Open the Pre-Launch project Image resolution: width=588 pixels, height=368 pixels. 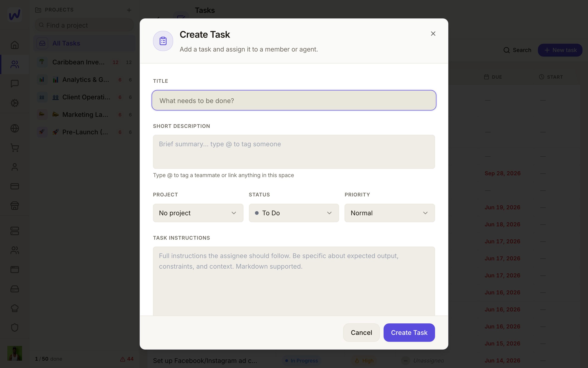84,132
